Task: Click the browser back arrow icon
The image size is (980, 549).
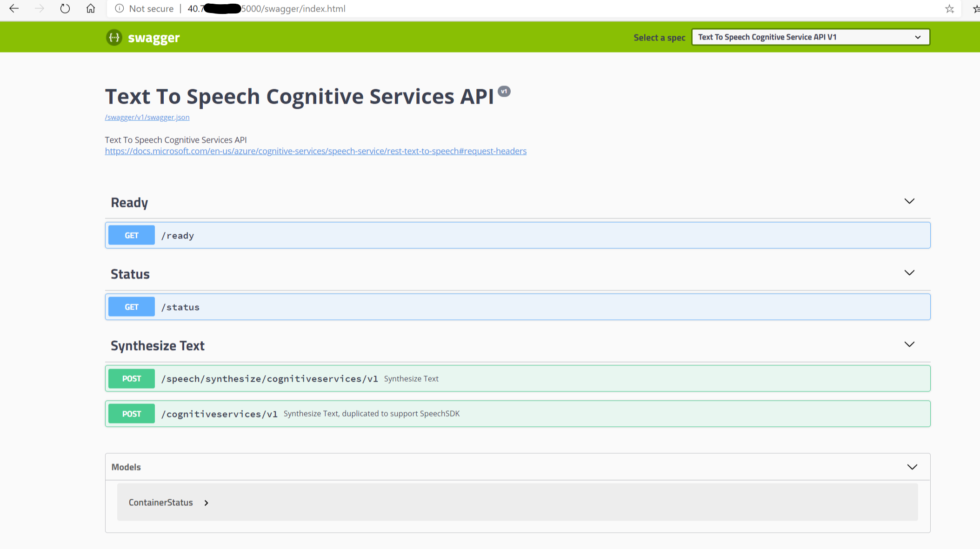Action: coord(14,8)
